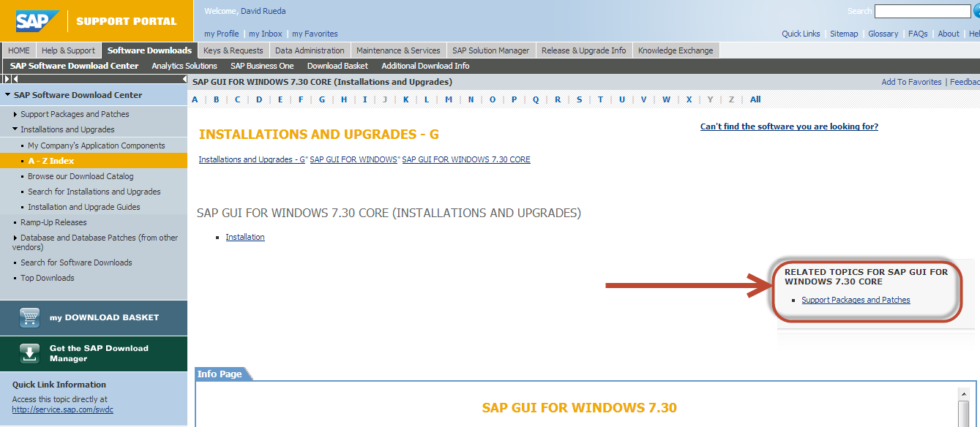This screenshot has width=980, height=427.
Task: Click the SAP logo
Action: click(37, 20)
